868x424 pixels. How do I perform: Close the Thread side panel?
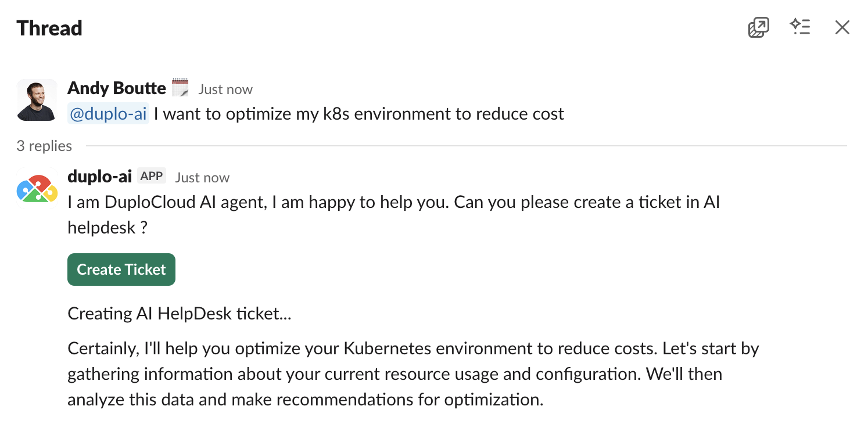(x=842, y=27)
